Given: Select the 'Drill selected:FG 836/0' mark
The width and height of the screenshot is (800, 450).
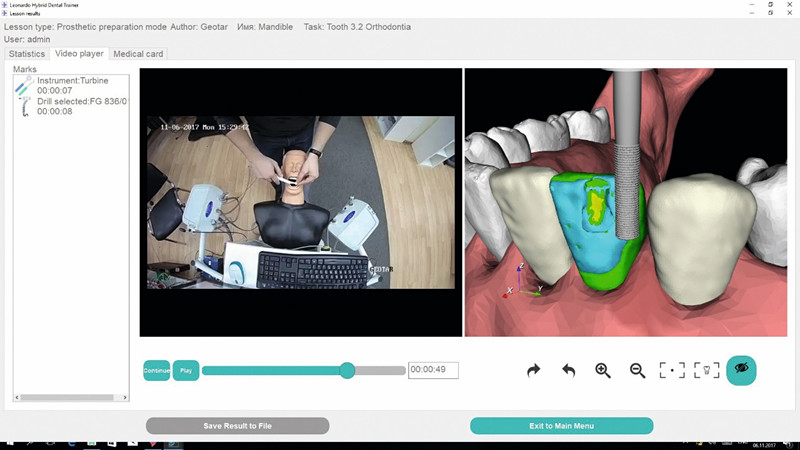Looking at the screenshot, I should pyautogui.click(x=82, y=101).
